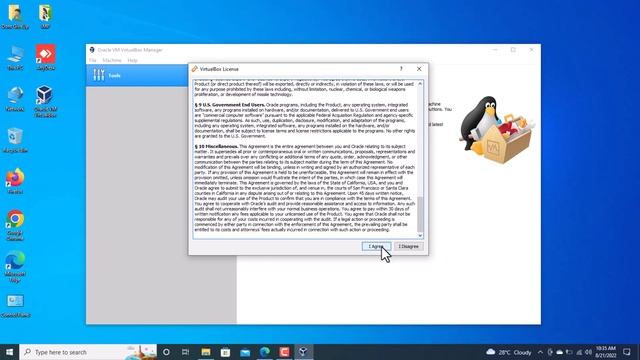Image resolution: width=640 pixels, height=360 pixels.
Task: Select Network desktop icon
Action: pyautogui.click(x=15, y=99)
